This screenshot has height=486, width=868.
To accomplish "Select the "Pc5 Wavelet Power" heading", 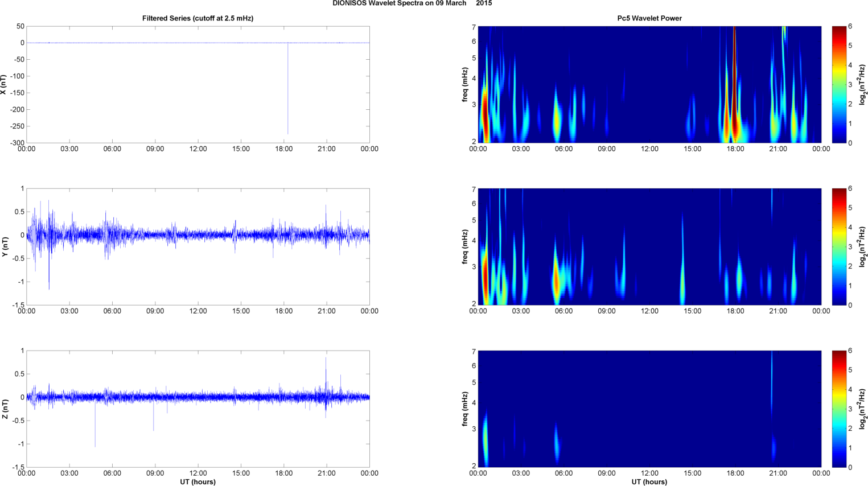I will coord(649,18).
